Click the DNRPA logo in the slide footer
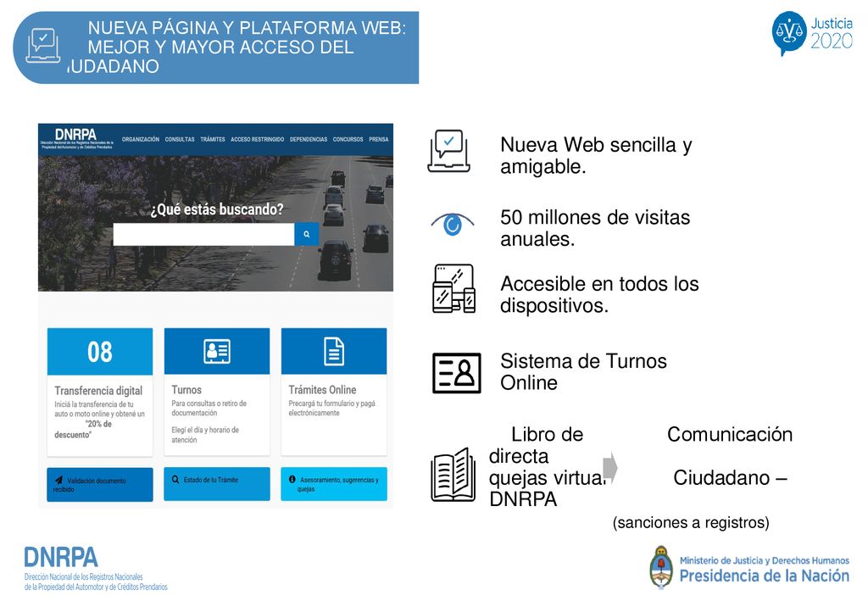 click(x=96, y=568)
